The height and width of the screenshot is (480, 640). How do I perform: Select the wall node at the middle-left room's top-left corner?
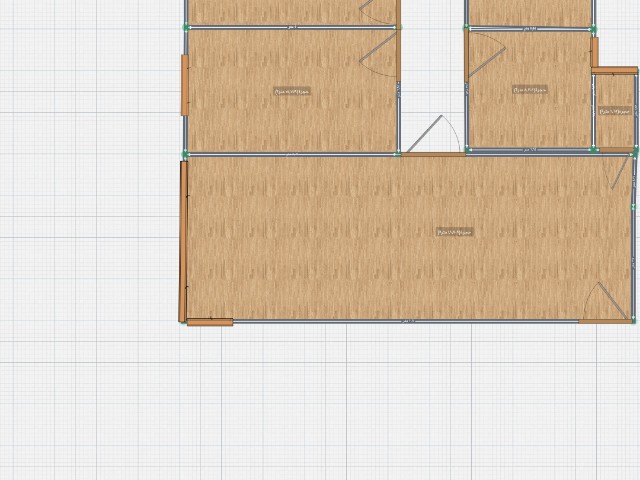tap(186, 28)
